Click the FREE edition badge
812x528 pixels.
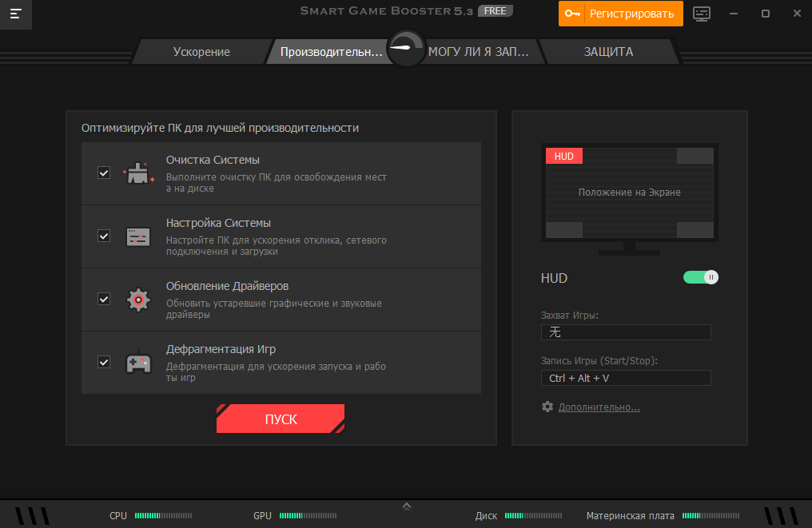(x=495, y=11)
